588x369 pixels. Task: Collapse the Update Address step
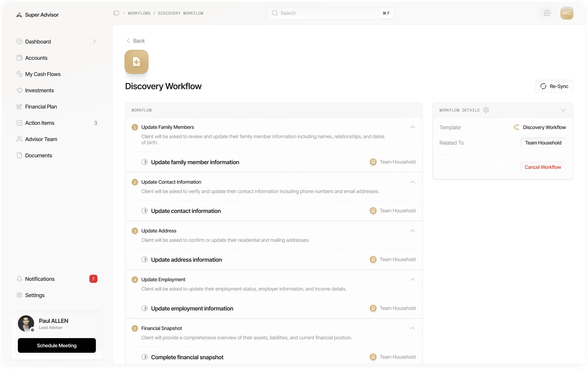(413, 231)
